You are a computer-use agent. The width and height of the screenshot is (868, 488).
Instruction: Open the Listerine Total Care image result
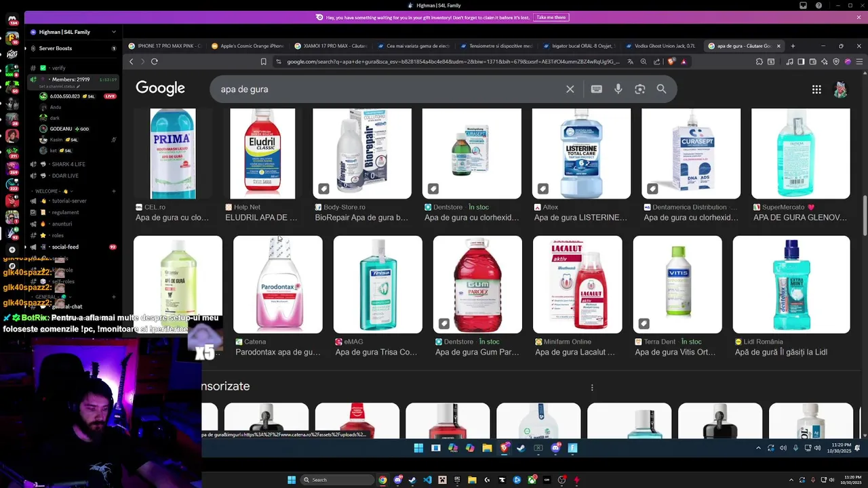tap(581, 154)
